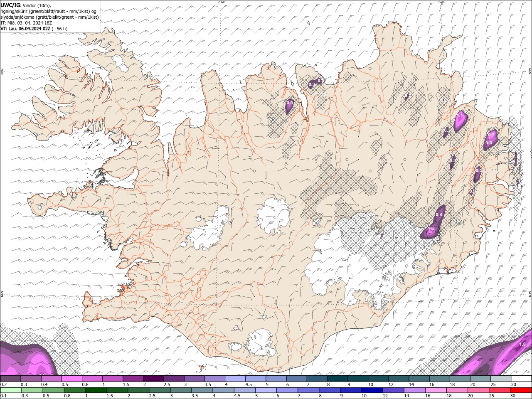Click the '15W' longitude label
Screen dimensions: 532x399
(x=440, y=2)
